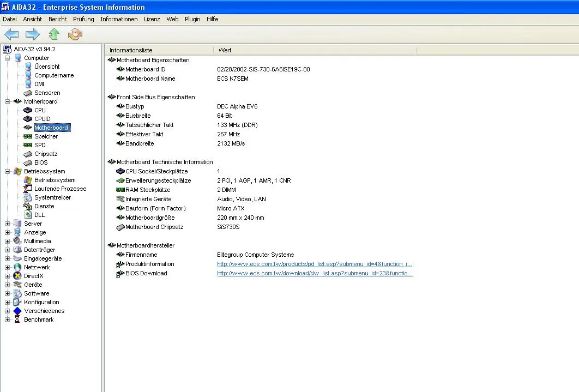Open the Bericht menu
Screen dimensions: 579x392
point(58,19)
